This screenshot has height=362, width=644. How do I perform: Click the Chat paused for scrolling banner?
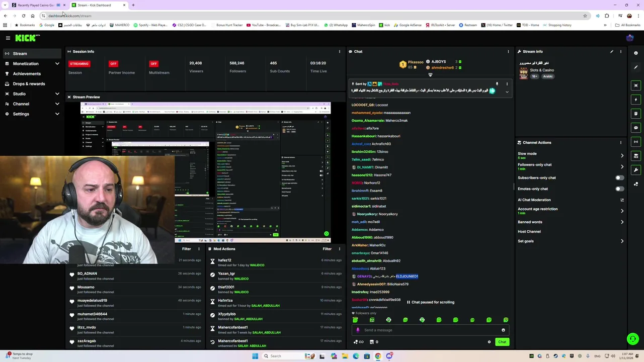(430, 302)
